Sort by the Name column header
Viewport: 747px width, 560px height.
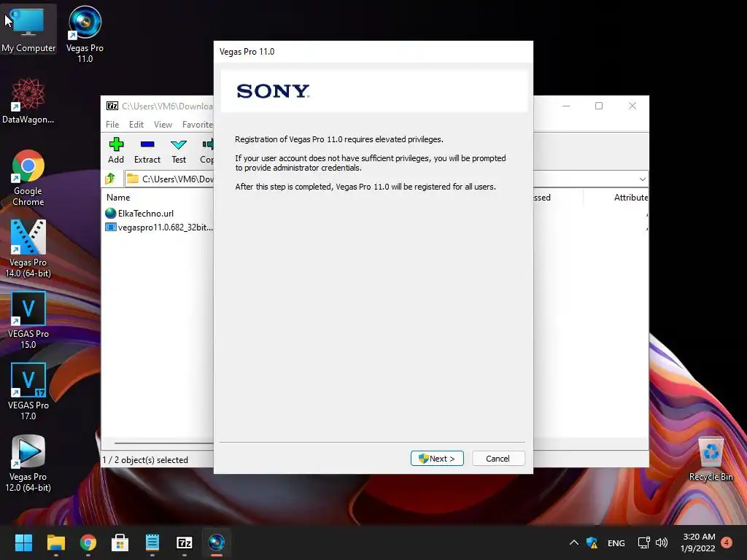click(x=118, y=197)
